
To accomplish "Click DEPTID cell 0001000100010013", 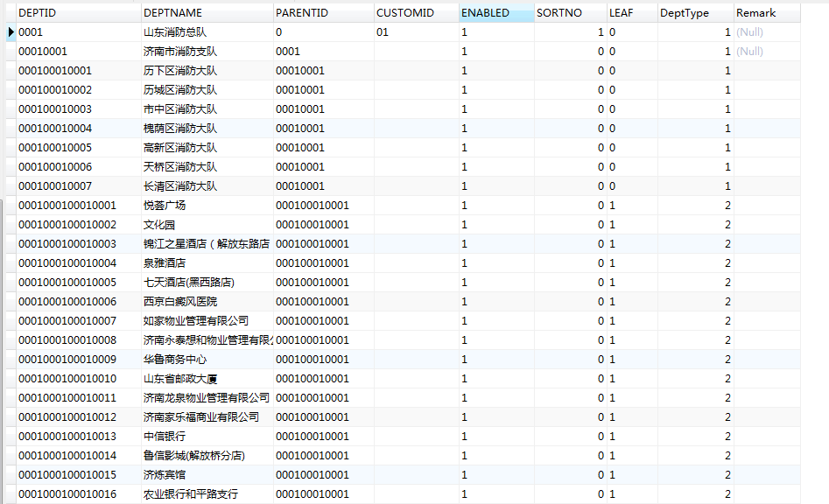I will (78, 437).
